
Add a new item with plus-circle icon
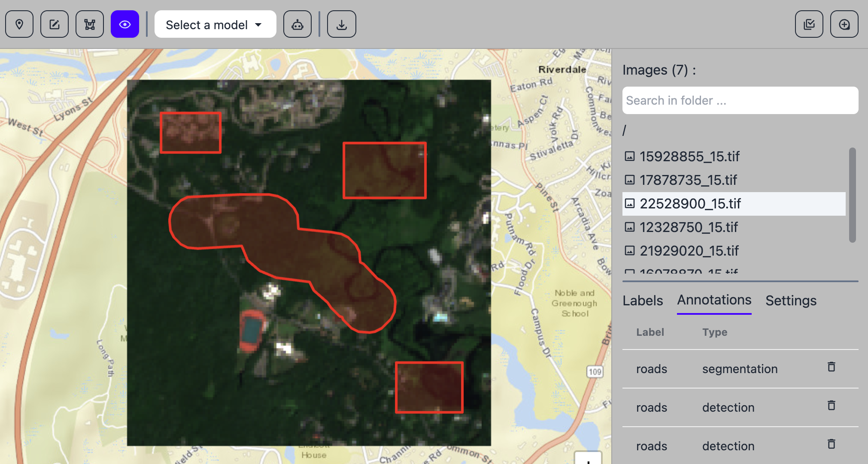[x=844, y=24]
